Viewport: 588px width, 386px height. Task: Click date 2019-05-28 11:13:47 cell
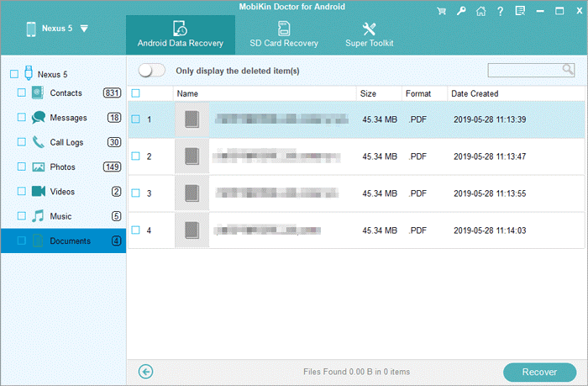click(x=490, y=156)
